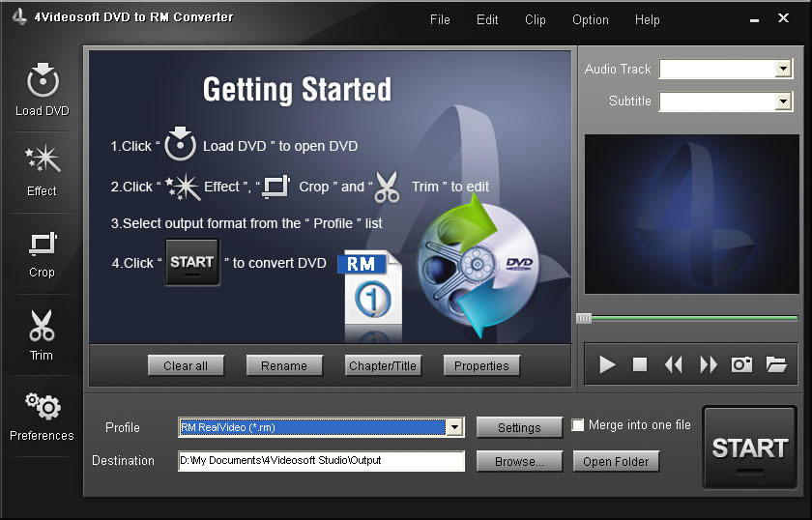Click the preview seek slider handle
Image resolution: width=812 pixels, height=520 pixels.
[x=584, y=318]
